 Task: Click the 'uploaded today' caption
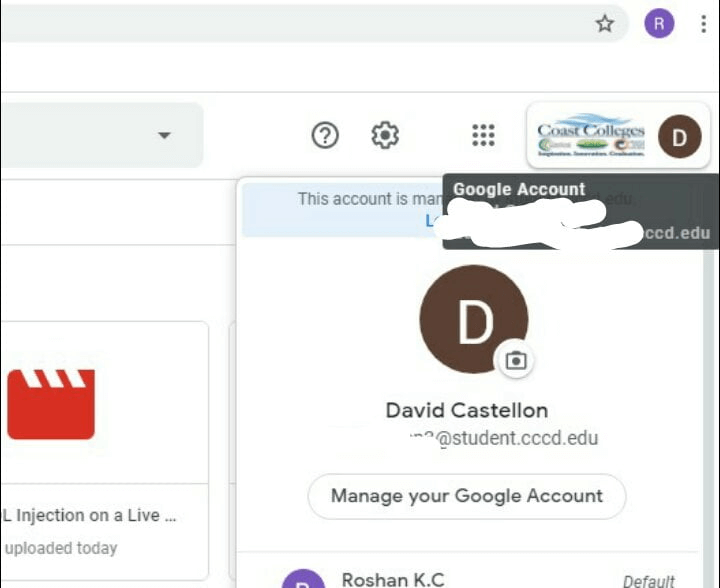tap(61, 548)
